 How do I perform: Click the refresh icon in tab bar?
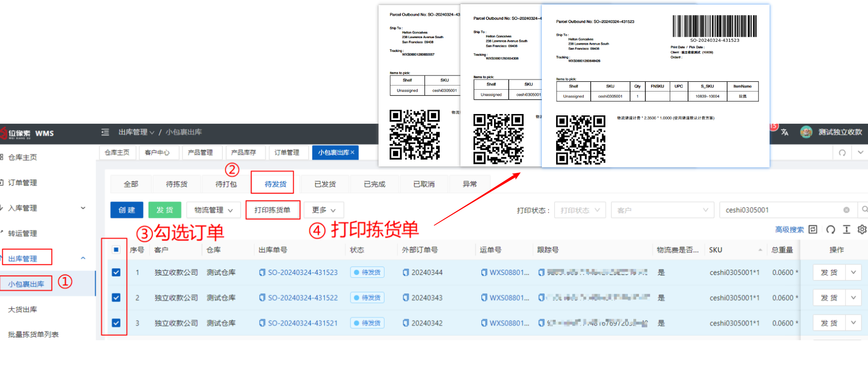[842, 153]
